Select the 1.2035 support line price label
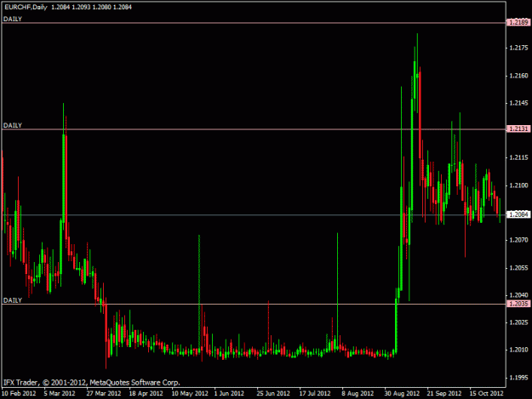The image size is (532, 399). tap(518, 304)
